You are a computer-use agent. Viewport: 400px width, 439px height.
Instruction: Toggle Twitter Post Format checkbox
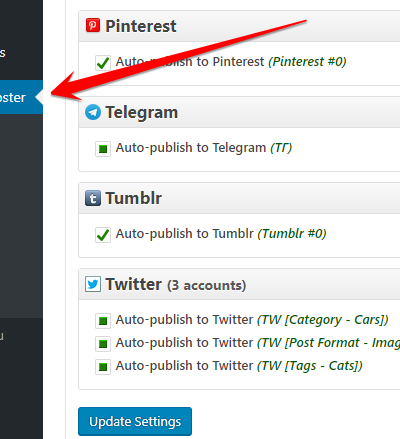(103, 344)
